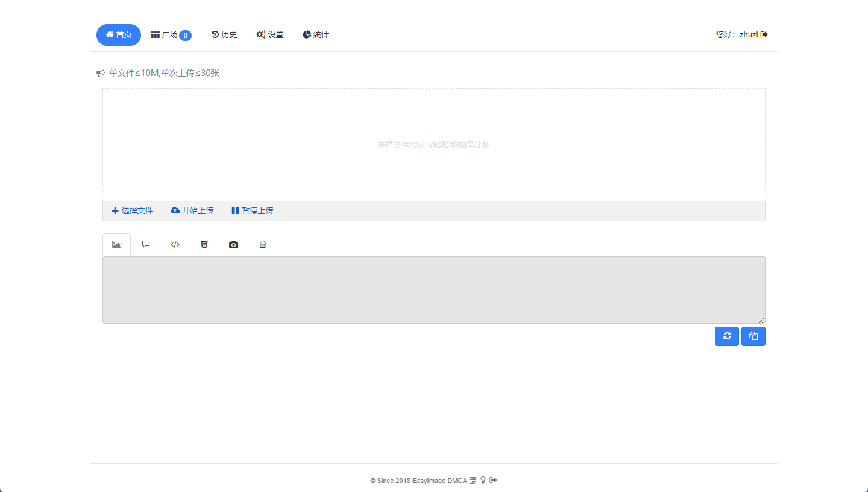Screen dimensions: 868x492
Task: Click the blue refresh button
Action: [x=727, y=336]
